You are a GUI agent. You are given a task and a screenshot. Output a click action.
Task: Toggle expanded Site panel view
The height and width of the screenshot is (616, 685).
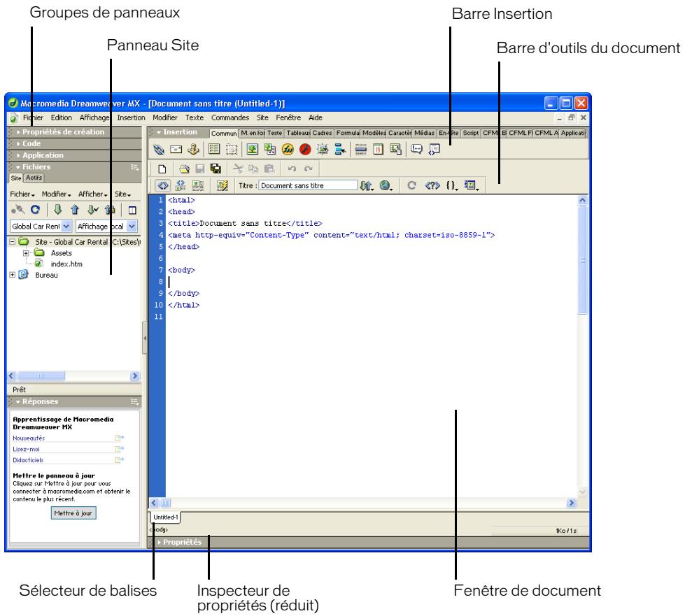[132, 210]
